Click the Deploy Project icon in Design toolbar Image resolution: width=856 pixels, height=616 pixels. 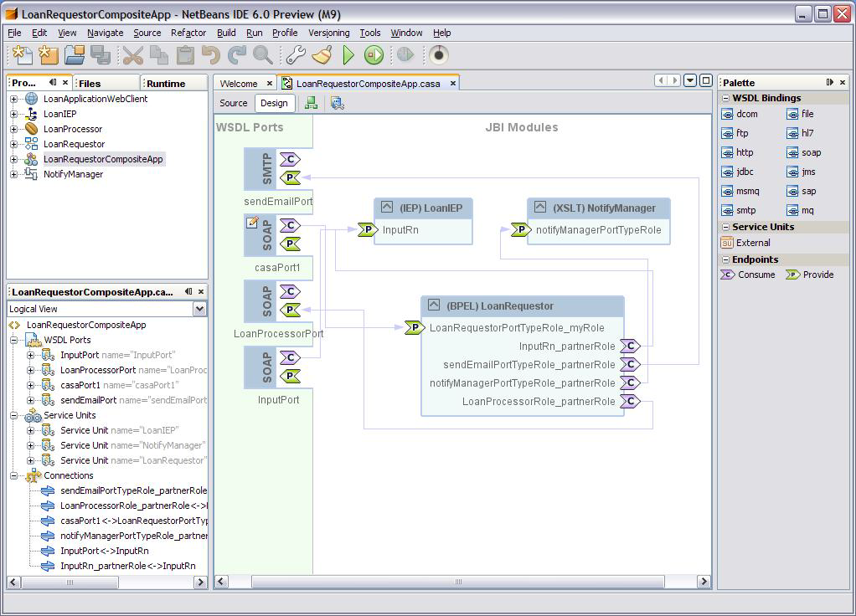coord(338,103)
